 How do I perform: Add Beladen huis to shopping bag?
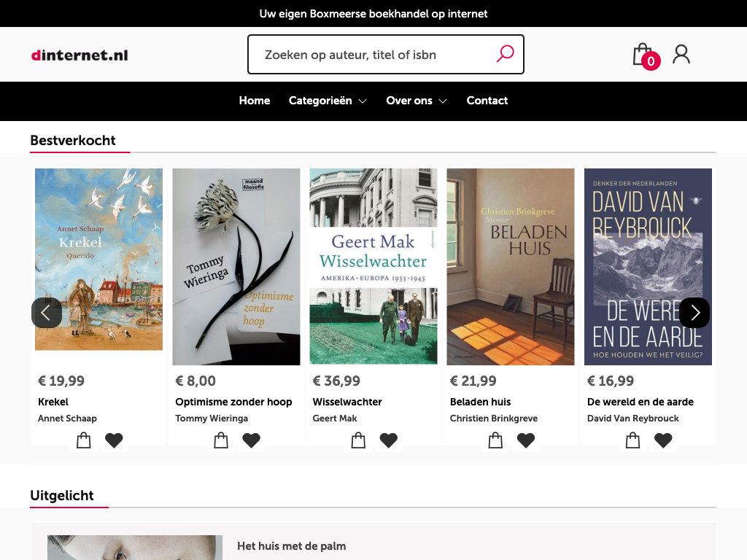pyautogui.click(x=495, y=440)
